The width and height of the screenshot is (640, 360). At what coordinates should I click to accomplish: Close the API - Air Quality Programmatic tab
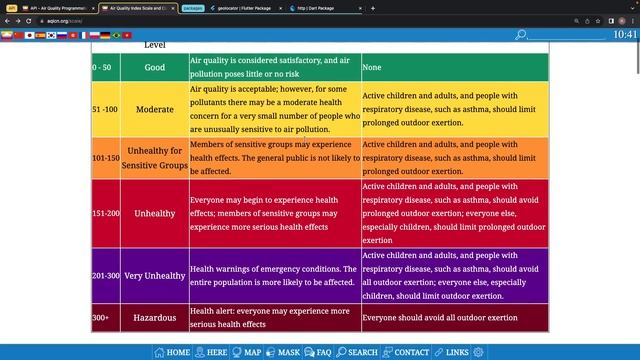[93, 8]
